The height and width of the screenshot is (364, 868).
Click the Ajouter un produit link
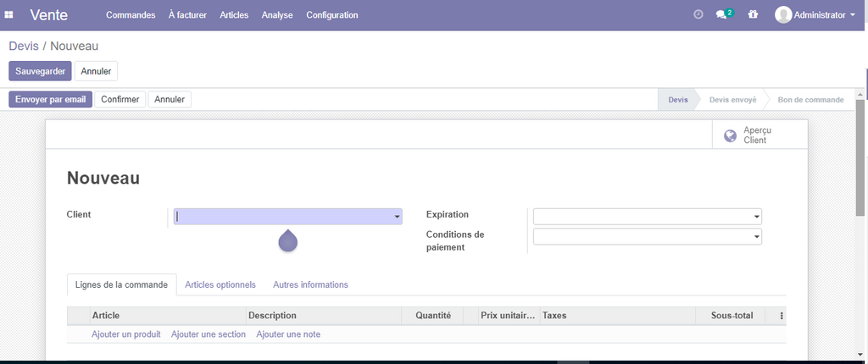click(126, 334)
